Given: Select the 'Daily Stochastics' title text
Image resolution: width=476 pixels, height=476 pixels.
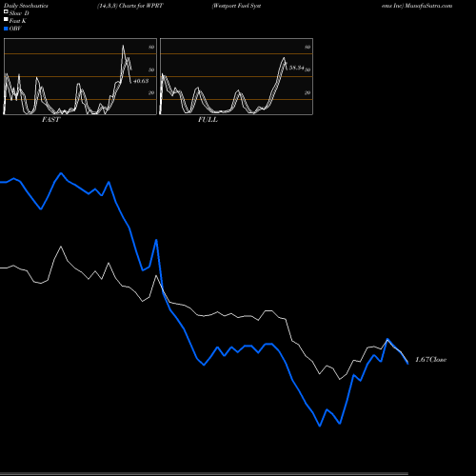Looking at the screenshot, I should [26, 6].
